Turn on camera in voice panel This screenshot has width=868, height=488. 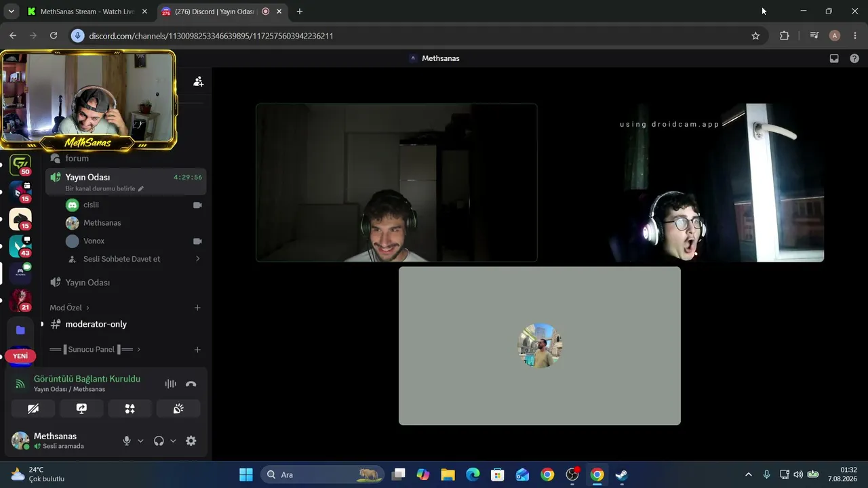tap(33, 409)
